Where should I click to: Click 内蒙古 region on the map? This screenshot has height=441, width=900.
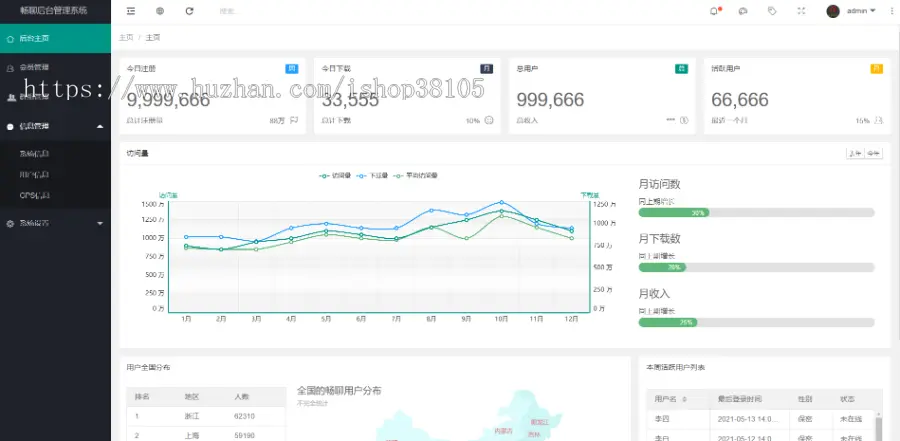coord(503,431)
